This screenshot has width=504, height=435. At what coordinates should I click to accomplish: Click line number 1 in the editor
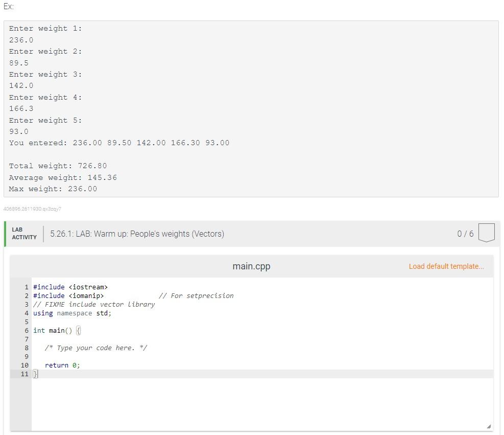[26, 287]
